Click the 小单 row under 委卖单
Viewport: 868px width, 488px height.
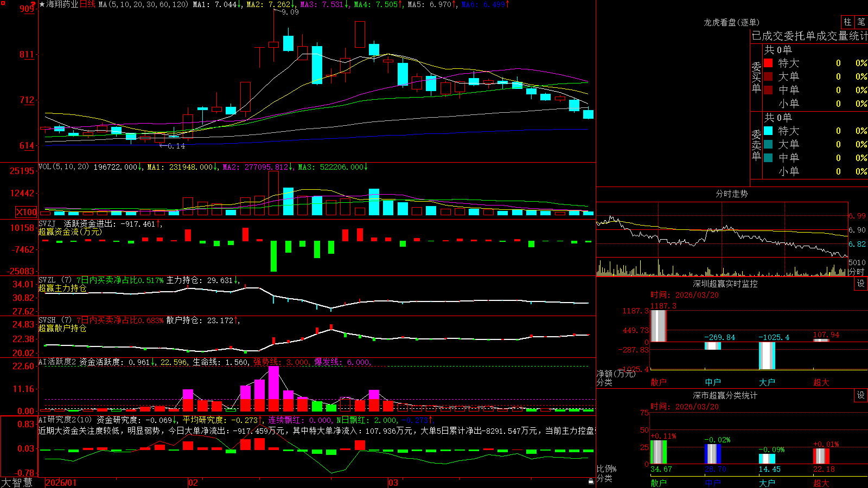point(815,171)
